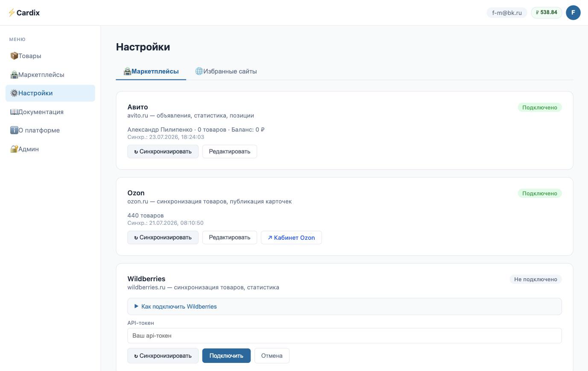This screenshot has height=371, width=588.
Task: Focus the API-токен input field
Action: tap(345, 336)
